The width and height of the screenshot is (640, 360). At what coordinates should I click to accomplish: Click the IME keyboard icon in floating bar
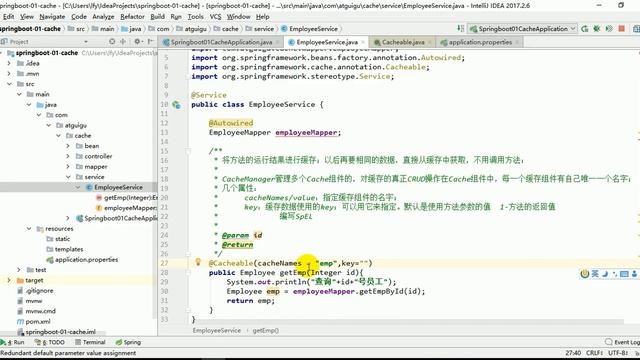[x=624, y=274]
